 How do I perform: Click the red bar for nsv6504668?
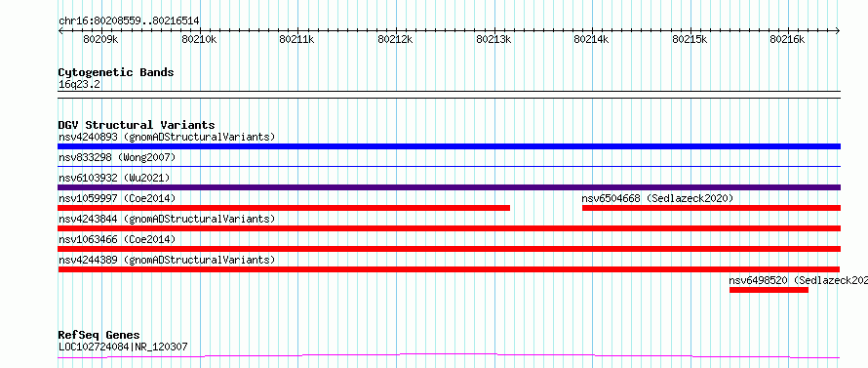711,208
